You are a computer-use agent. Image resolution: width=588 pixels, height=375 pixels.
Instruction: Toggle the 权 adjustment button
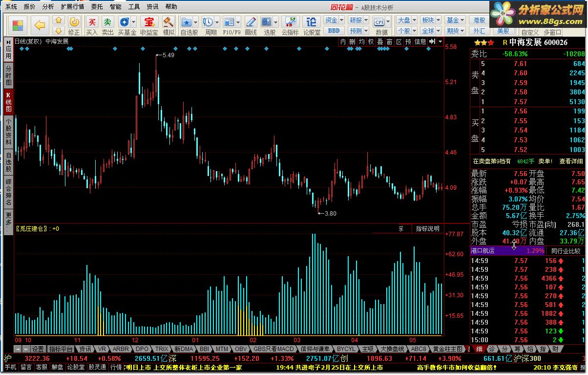[x=371, y=42]
